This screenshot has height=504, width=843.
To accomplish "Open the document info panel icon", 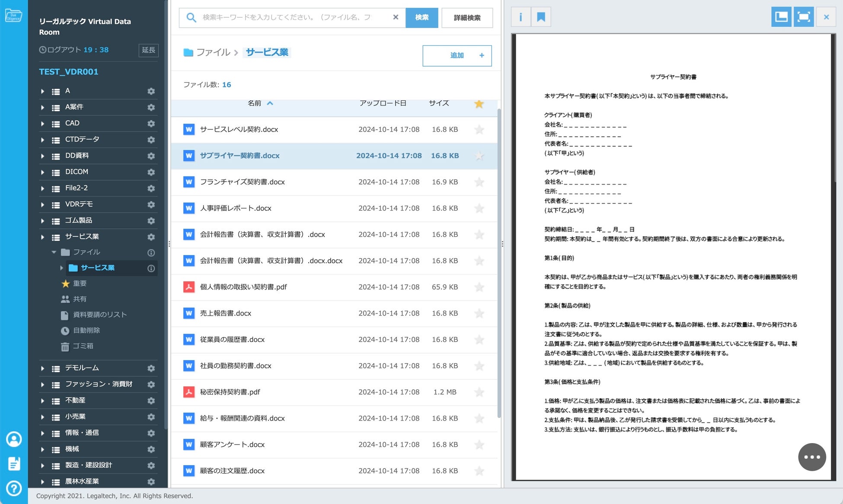I will pyautogui.click(x=520, y=17).
